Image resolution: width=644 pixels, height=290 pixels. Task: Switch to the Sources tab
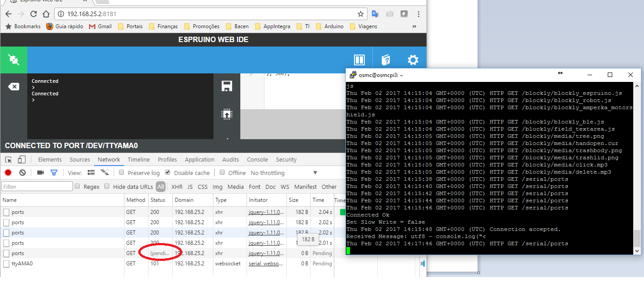pos(80,160)
